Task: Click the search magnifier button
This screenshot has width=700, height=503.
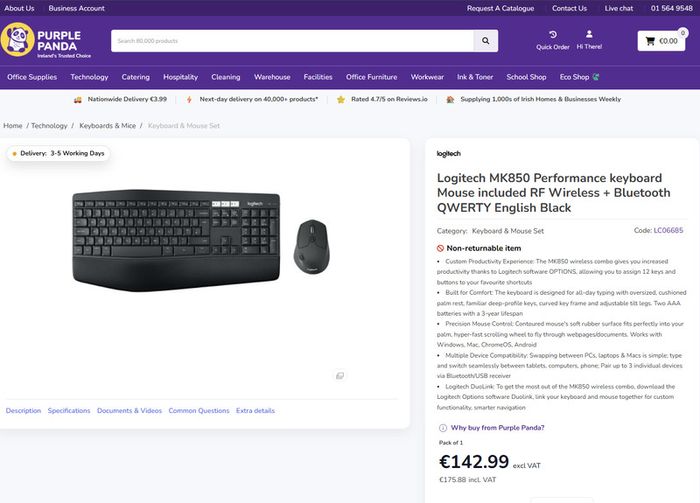Action: click(485, 41)
